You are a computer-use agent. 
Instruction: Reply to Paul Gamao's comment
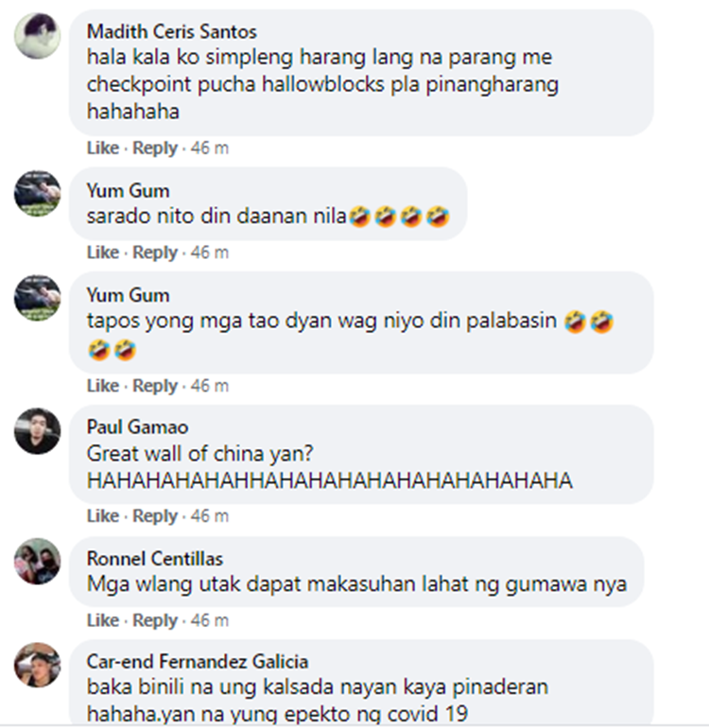click(155, 516)
